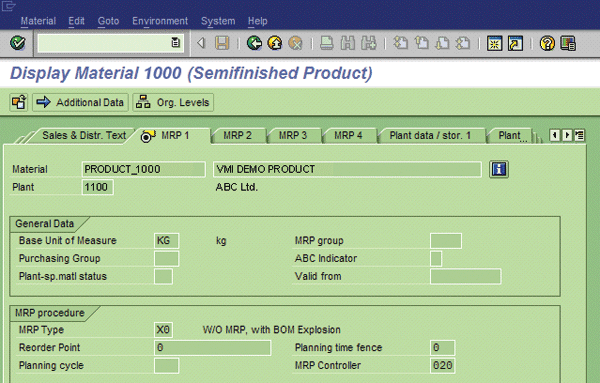The image size is (600, 383).
Task: Open Plant data / stor. 1 tab
Action: click(x=430, y=135)
